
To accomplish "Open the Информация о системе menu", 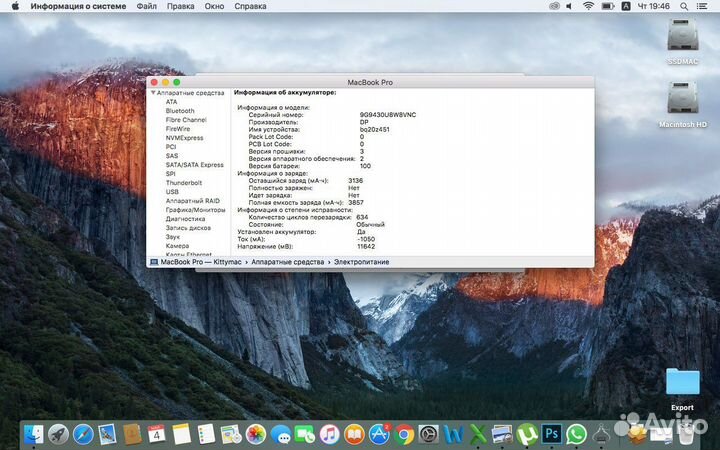I will click(x=78, y=6).
